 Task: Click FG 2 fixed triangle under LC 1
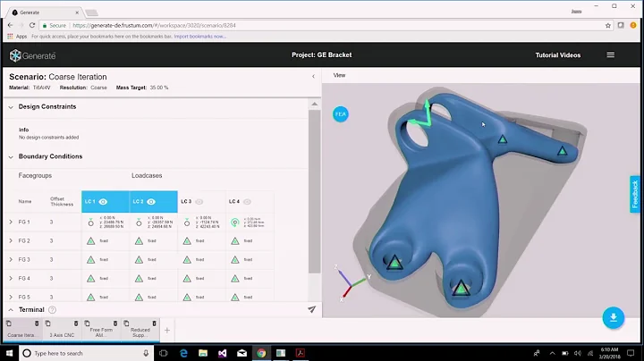[x=90, y=240]
